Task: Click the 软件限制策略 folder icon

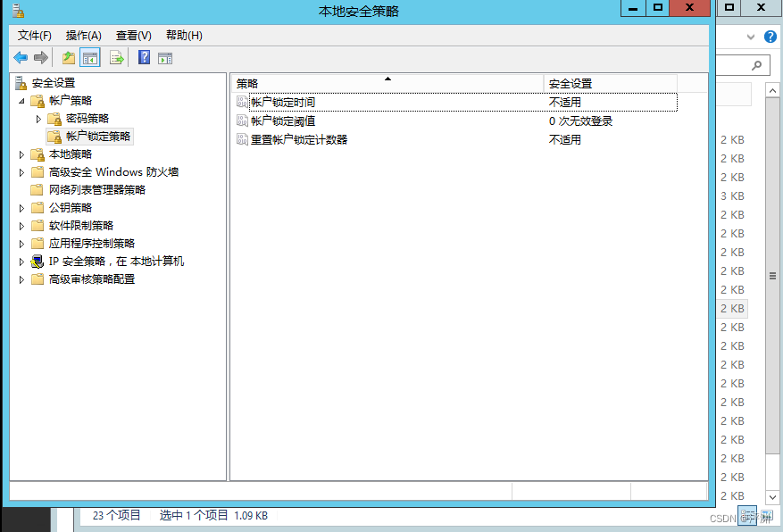Action: [37, 226]
